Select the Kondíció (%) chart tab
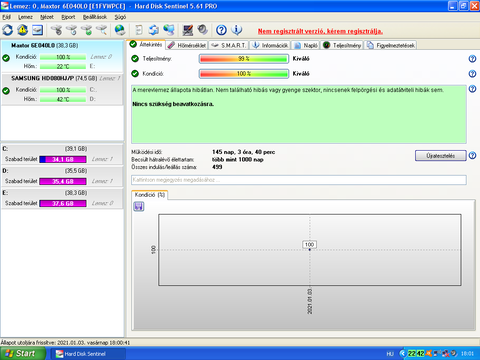The width and height of the screenshot is (480, 360). pyautogui.click(x=150, y=195)
